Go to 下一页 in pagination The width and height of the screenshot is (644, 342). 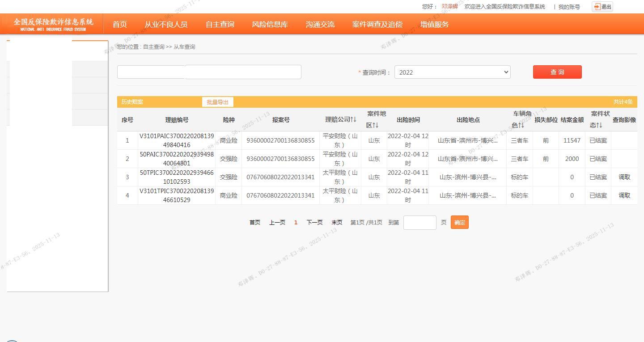(314, 222)
